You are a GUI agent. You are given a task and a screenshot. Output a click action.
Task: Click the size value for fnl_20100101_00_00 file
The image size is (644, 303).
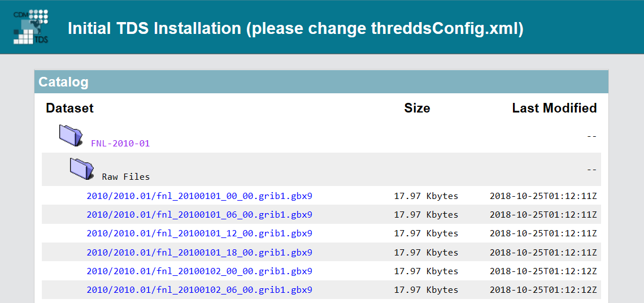click(x=426, y=196)
